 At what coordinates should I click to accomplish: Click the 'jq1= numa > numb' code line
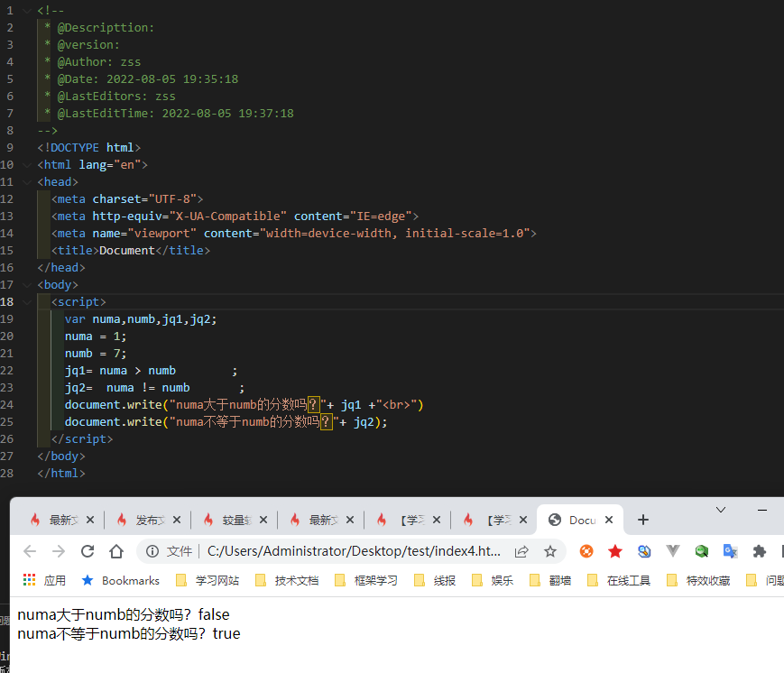[151, 371]
